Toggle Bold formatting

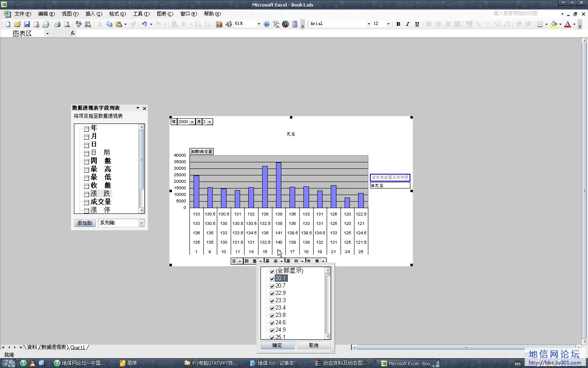coord(398,24)
